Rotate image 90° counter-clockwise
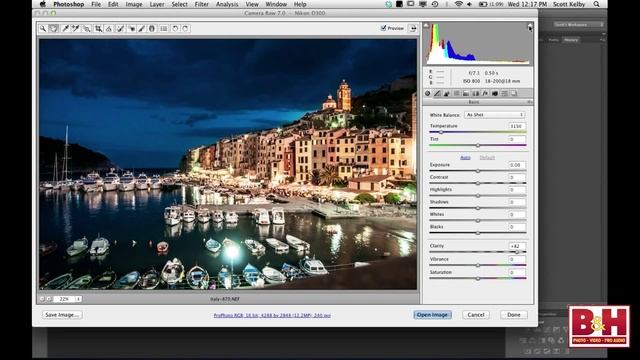The image size is (640, 360). tap(175, 29)
